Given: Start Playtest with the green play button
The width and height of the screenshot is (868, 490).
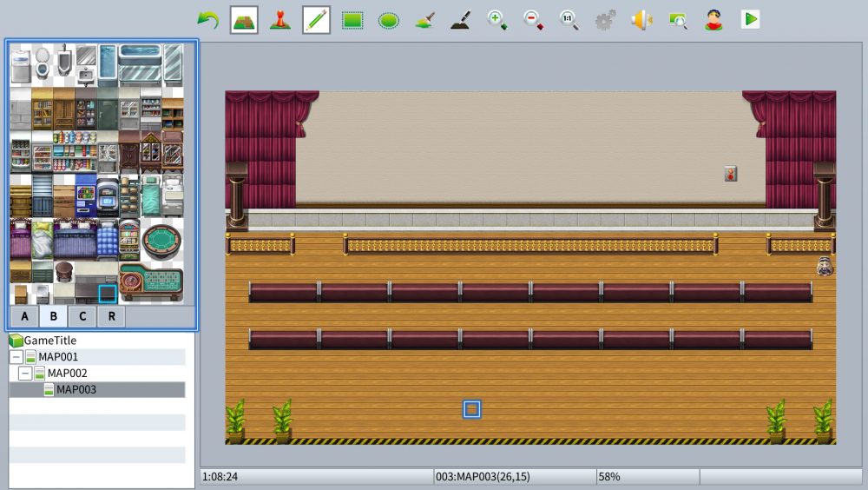Looking at the screenshot, I should point(750,20).
